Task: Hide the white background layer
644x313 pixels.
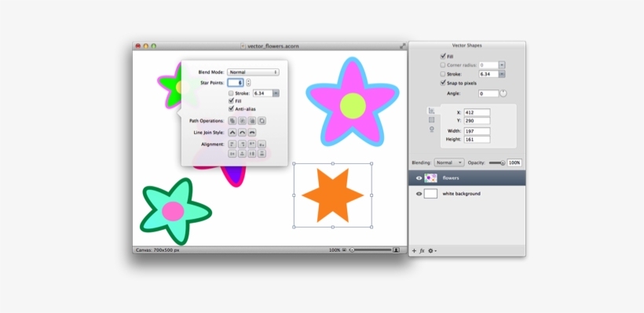Action: tap(419, 194)
